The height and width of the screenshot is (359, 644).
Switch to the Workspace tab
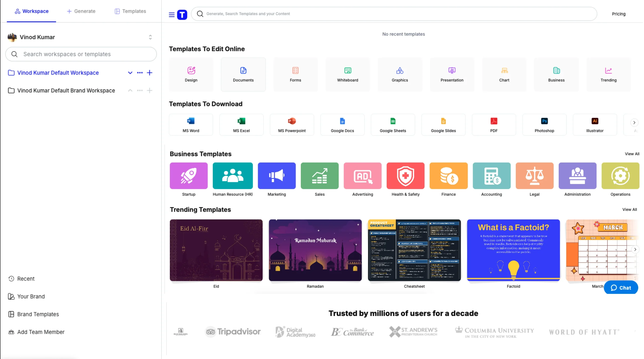[x=31, y=11]
